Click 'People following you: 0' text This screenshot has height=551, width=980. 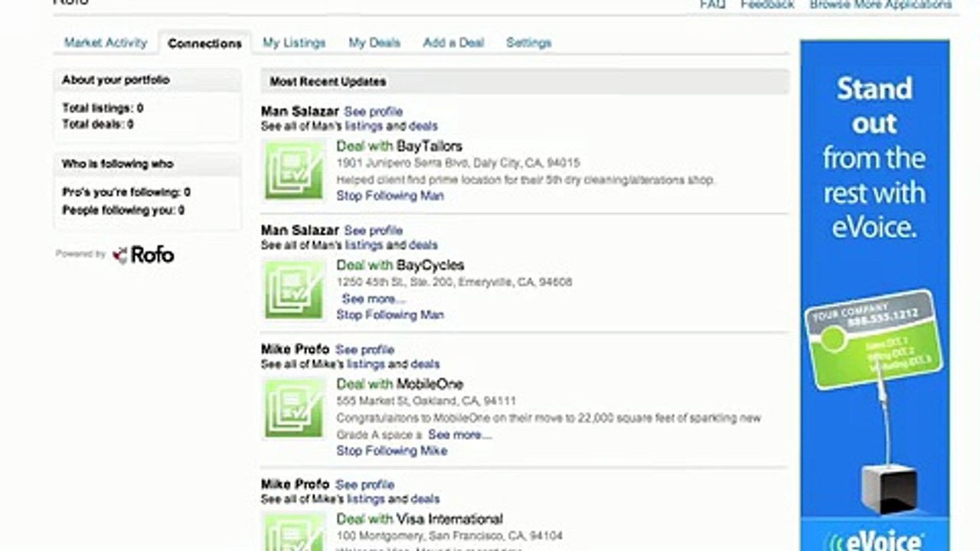pos(123,210)
